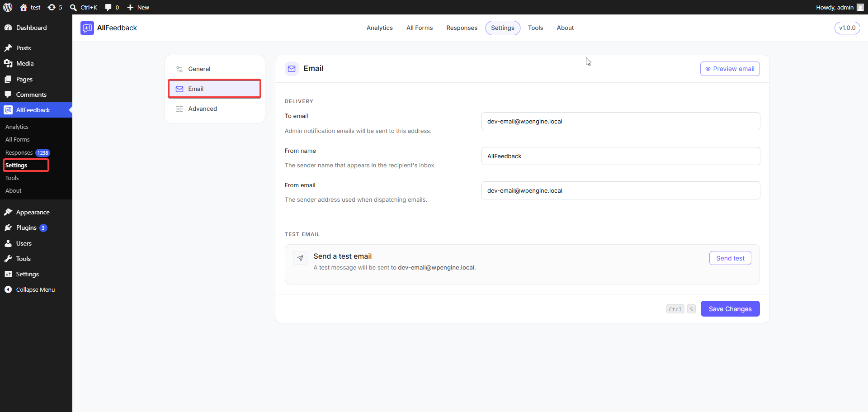
Task: Click the WordPress logo icon
Action: pos(8,7)
